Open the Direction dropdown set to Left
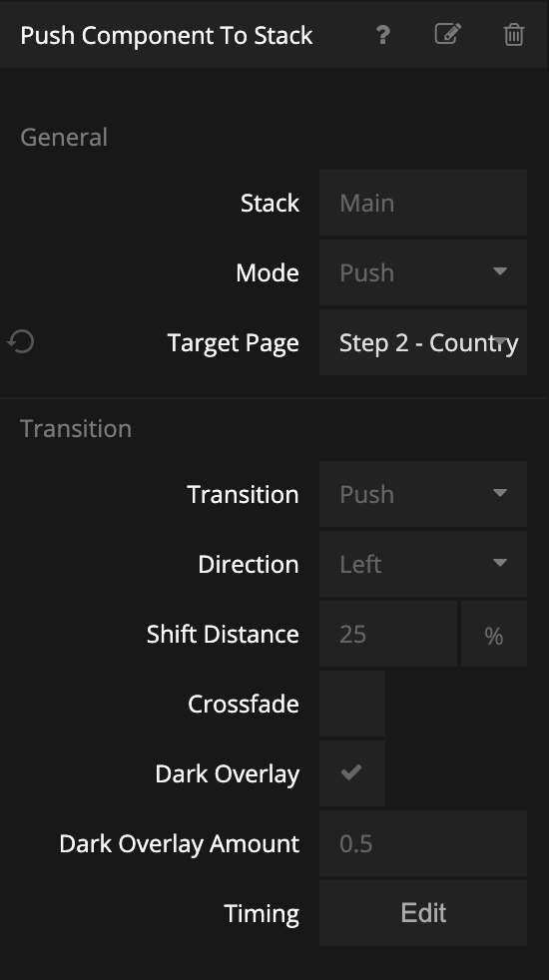This screenshot has width=549, height=980. 423,564
